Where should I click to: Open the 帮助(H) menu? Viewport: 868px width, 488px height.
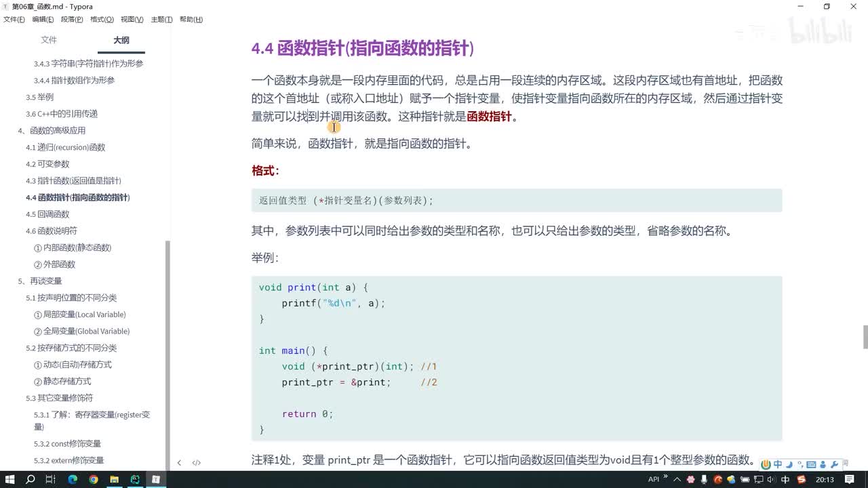pyautogui.click(x=191, y=20)
